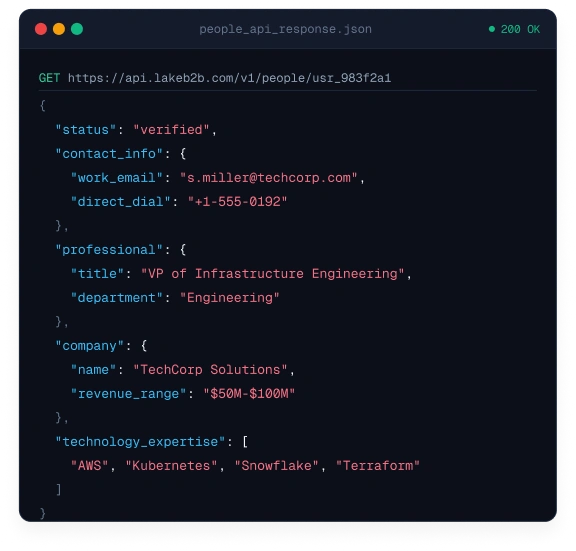Collapse the professional object brace

point(183,250)
